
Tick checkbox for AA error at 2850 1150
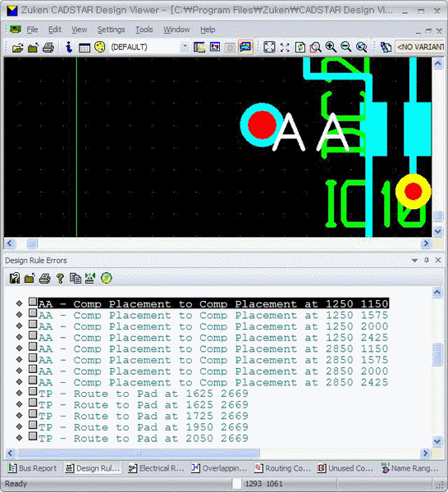point(33,347)
